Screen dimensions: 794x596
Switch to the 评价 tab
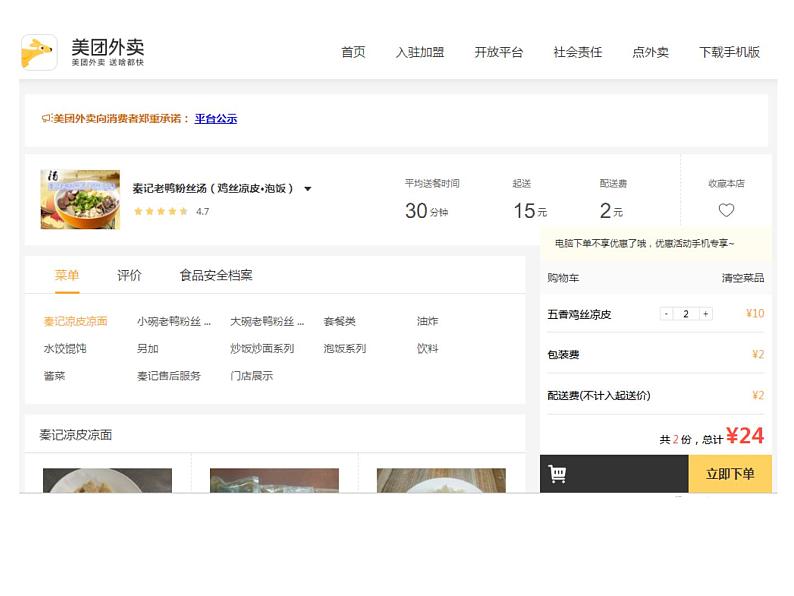tap(129, 275)
